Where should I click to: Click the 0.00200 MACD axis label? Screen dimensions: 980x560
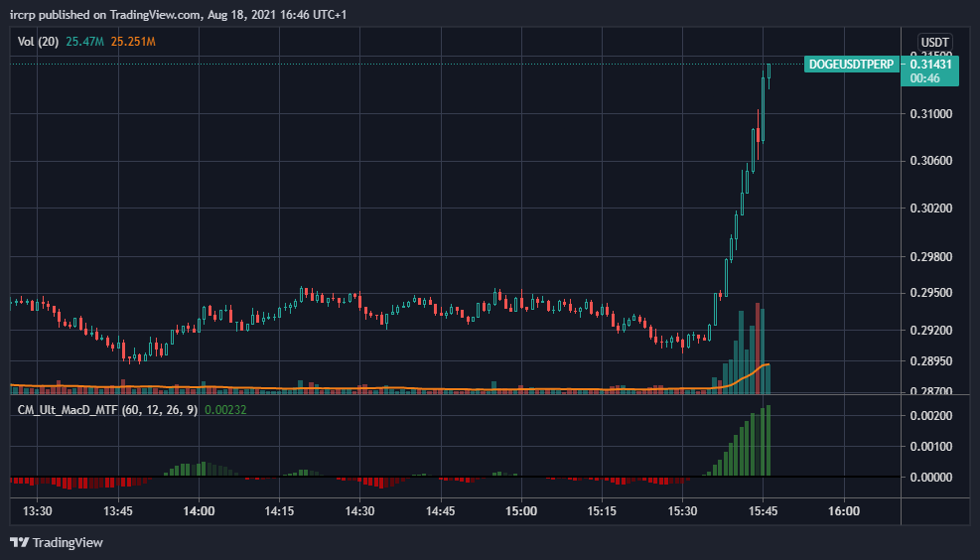pyautogui.click(x=931, y=416)
